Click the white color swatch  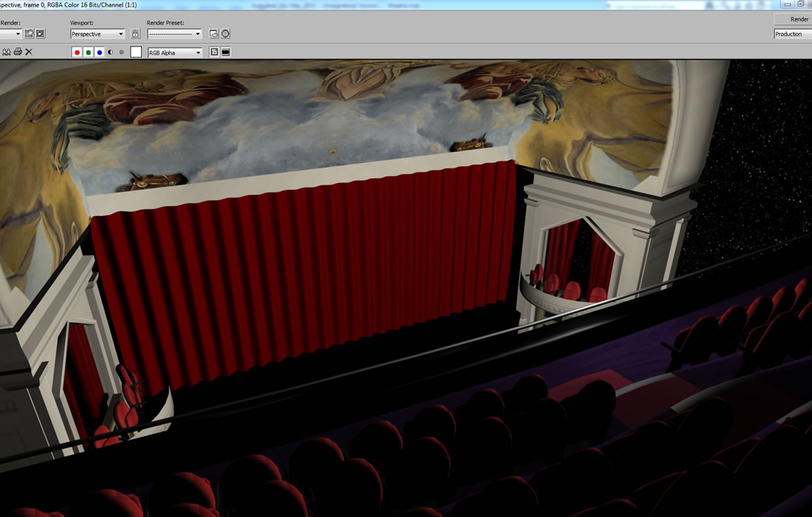coord(136,52)
